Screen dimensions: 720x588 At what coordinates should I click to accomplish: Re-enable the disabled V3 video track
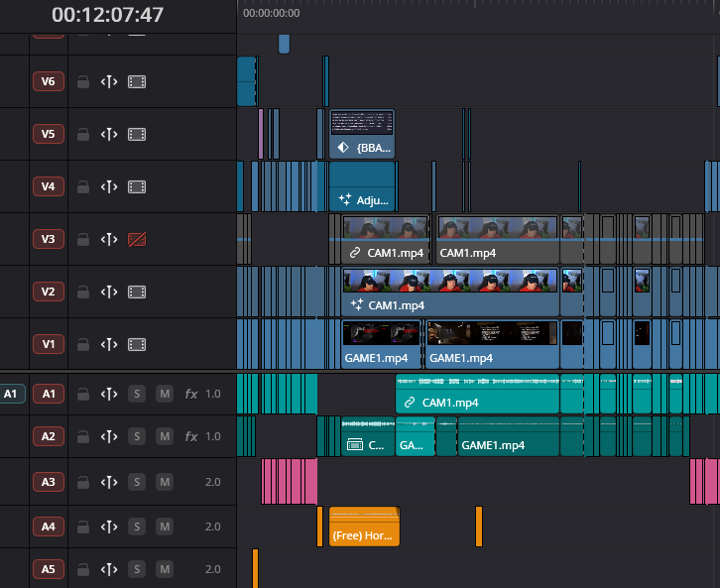pos(137,239)
